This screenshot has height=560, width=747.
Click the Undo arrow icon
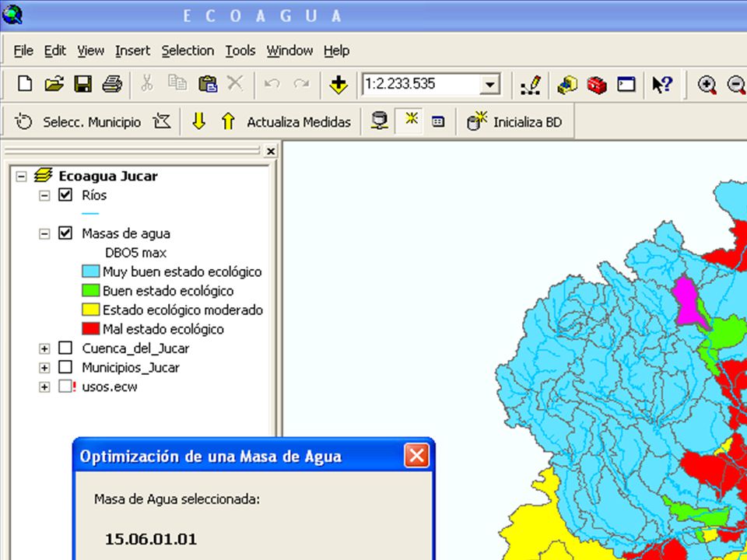(272, 84)
